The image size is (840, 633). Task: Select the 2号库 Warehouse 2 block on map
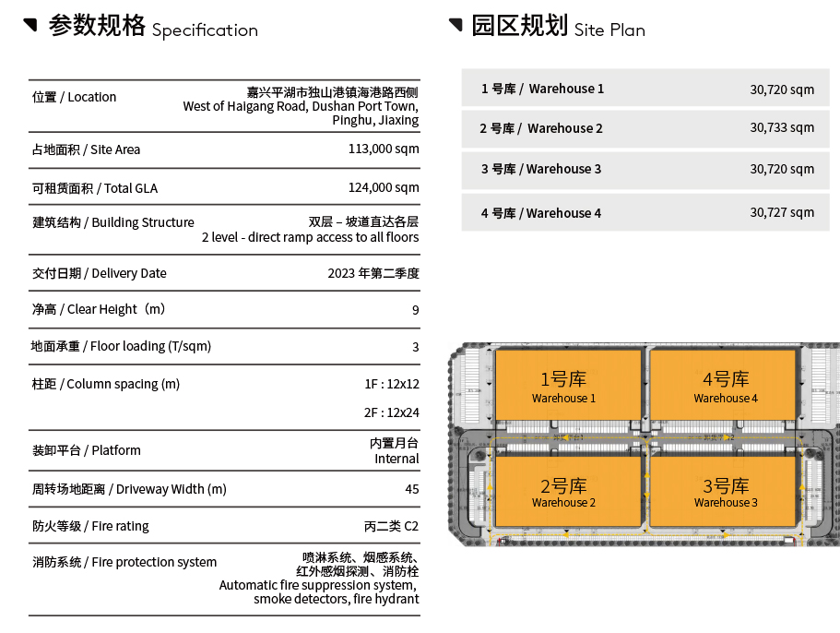point(568,492)
